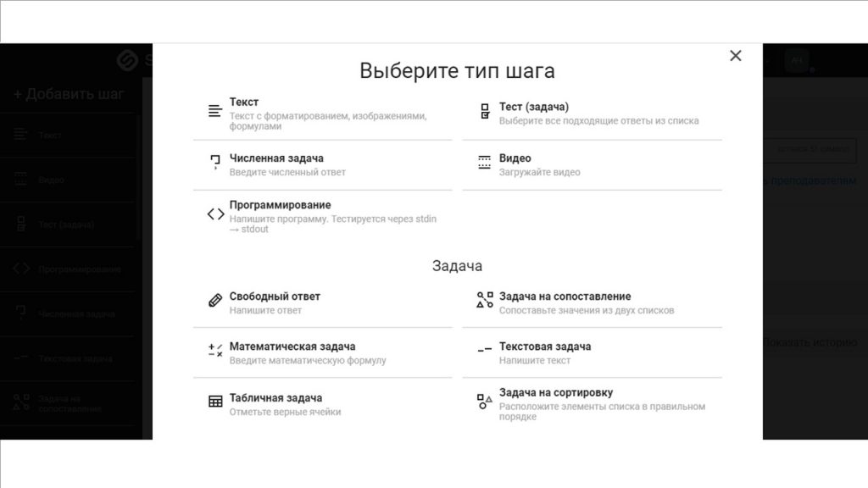Screen dimensions: 868x488
Task: Select the Табличная задача table icon
Action: 215,400
